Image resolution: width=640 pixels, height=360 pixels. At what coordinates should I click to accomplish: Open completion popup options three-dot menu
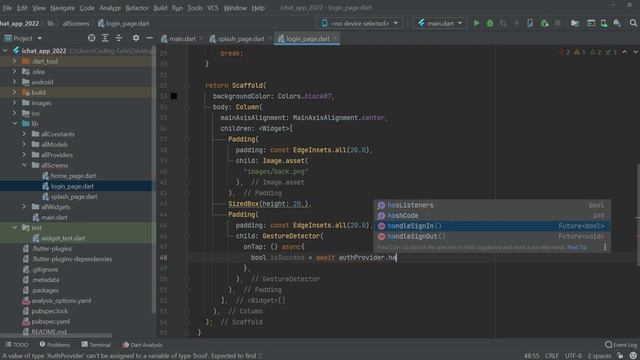tap(605, 247)
